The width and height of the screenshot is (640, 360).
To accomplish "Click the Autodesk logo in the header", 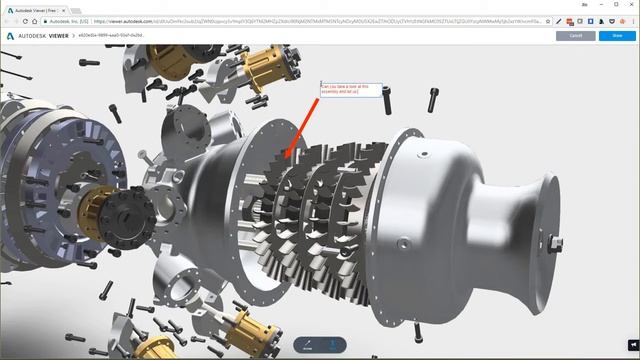I will 10,36.
